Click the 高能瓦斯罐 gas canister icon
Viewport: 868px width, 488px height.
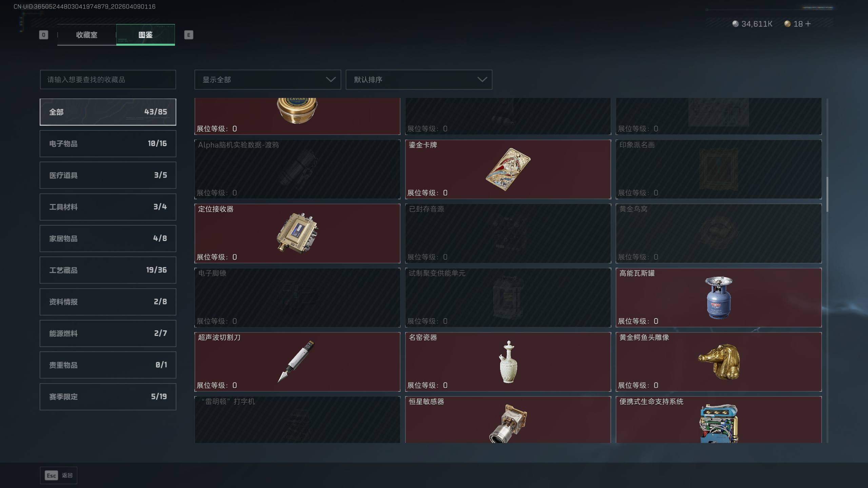pyautogui.click(x=718, y=298)
